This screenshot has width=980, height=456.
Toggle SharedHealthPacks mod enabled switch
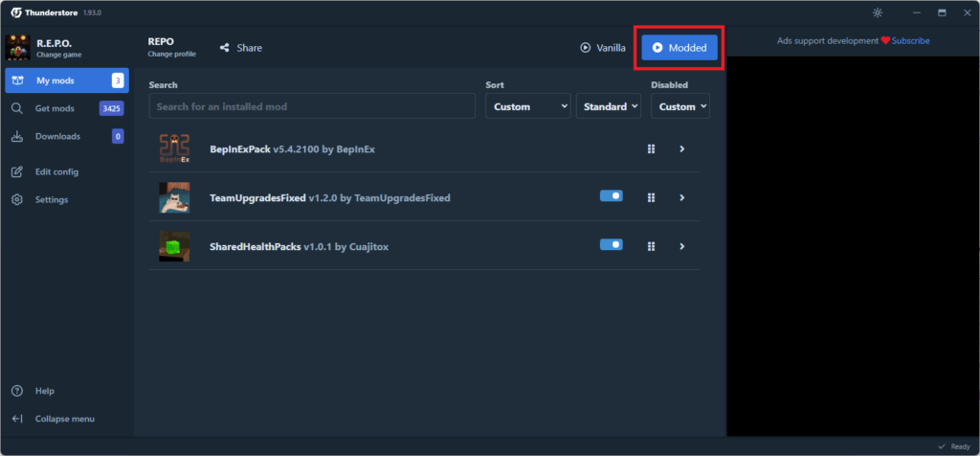[612, 244]
